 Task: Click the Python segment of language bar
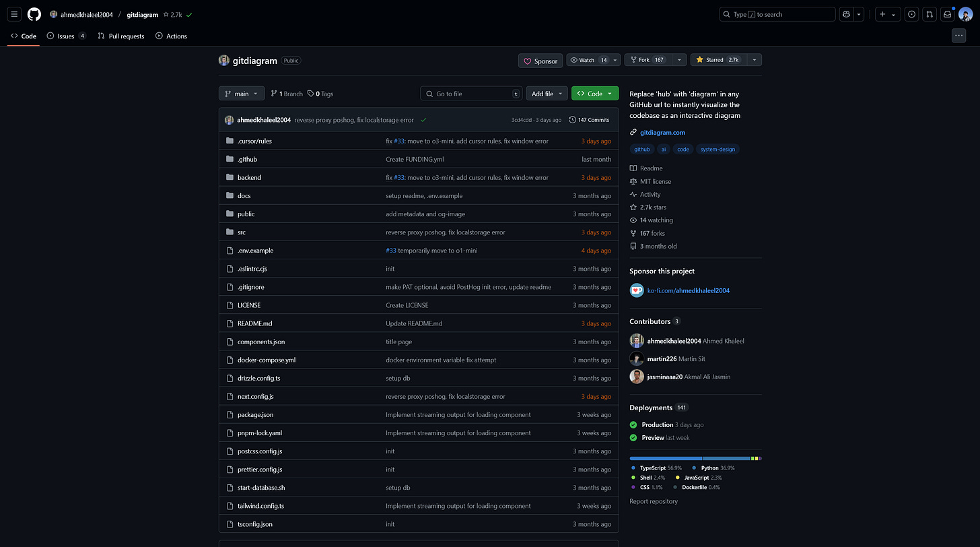tap(726, 458)
